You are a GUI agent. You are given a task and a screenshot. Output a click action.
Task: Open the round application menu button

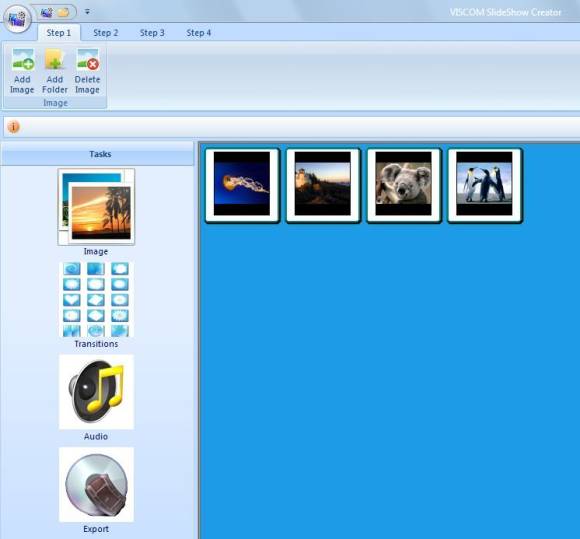17,17
